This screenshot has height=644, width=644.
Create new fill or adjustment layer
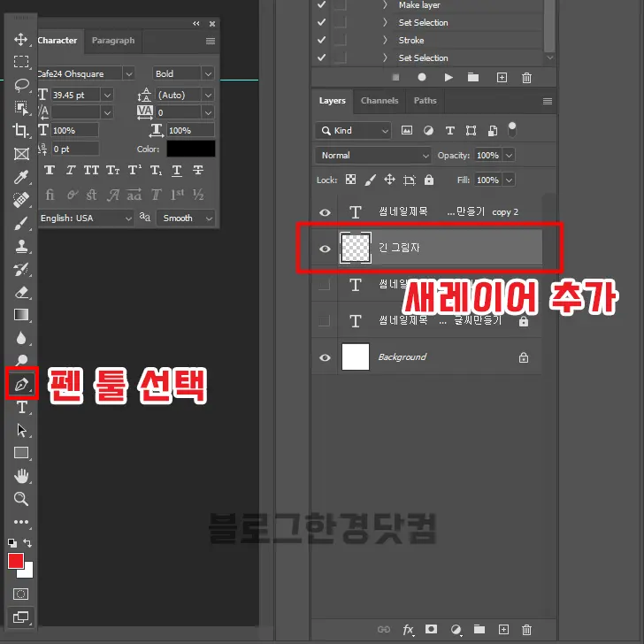point(456,630)
